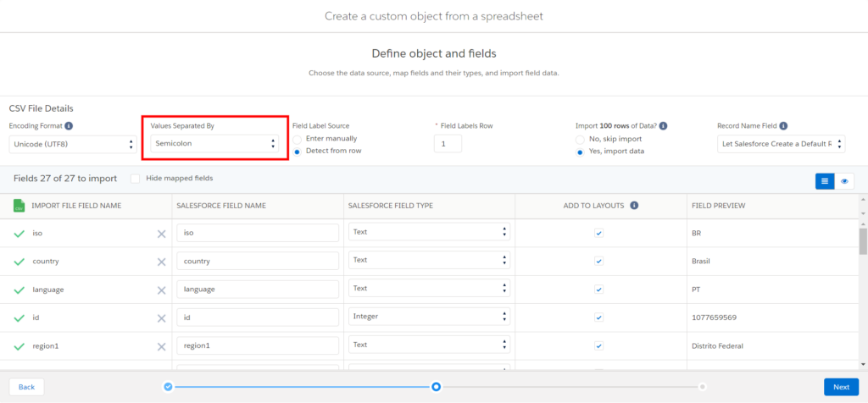Viewport: 868px width, 403px height.
Task: Switch to eye preview view icon
Action: pyautogui.click(x=844, y=181)
